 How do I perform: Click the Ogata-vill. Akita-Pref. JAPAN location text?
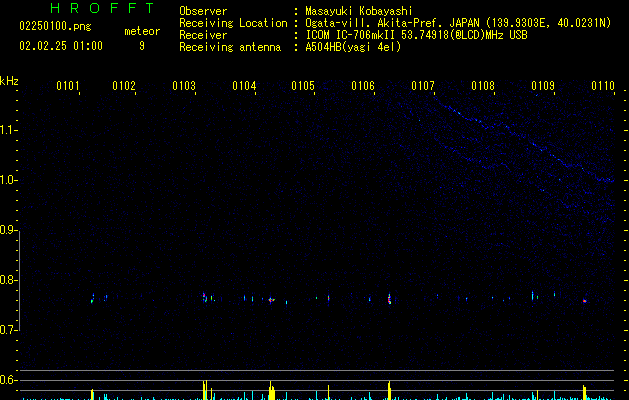click(458, 23)
